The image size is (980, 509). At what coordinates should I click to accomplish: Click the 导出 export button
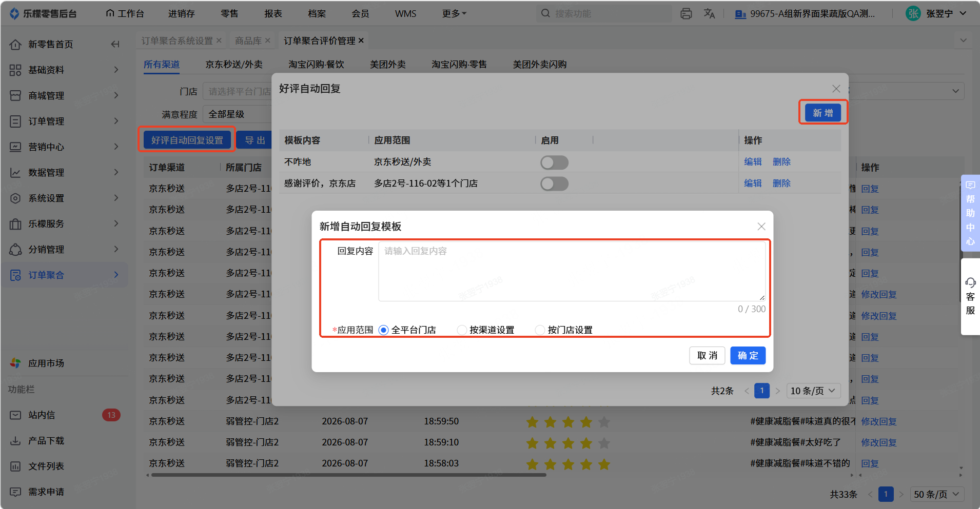pyautogui.click(x=254, y=140)
